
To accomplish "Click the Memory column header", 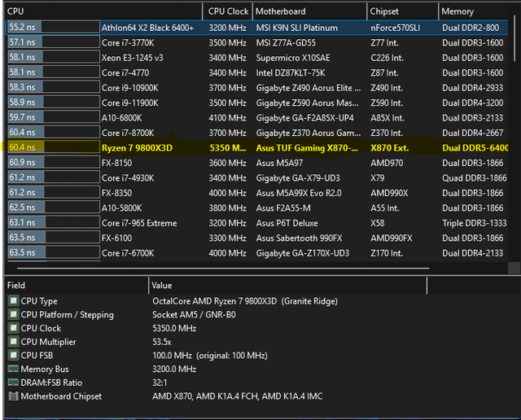I will click(477, 11).
